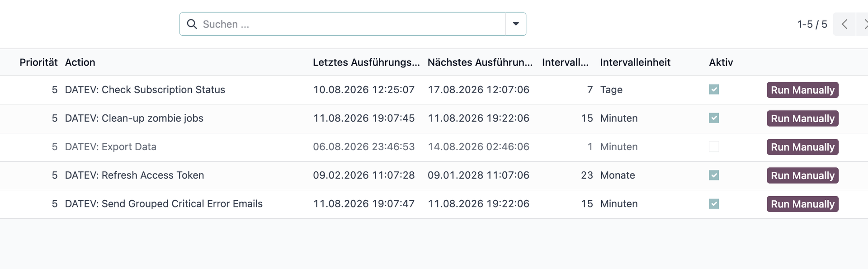The height and width of the screenshot is (269, 868).
Task: Toggle Aktiv checkbox for Send Grouped Critical Error Emails
Action: pyautogui.click(x=714, y=203)
